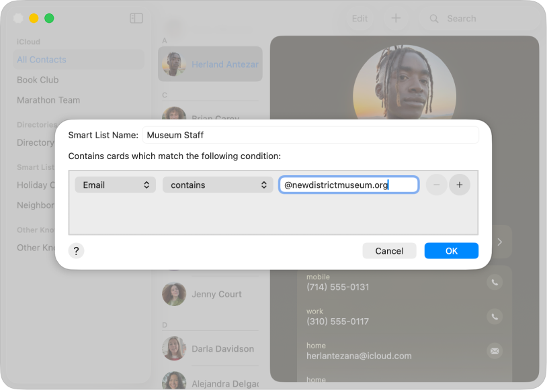Call the work number via its phone icon

click(495, 316)
